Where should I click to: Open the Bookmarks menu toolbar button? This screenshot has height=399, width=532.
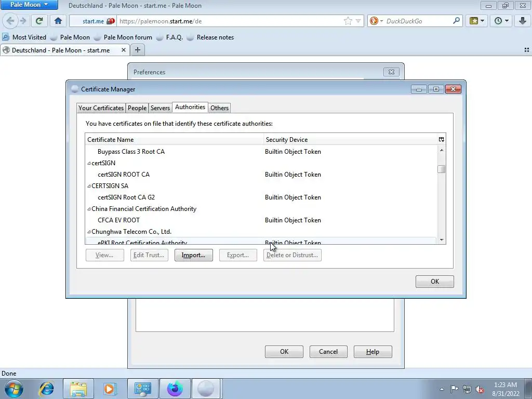[476, 21]
